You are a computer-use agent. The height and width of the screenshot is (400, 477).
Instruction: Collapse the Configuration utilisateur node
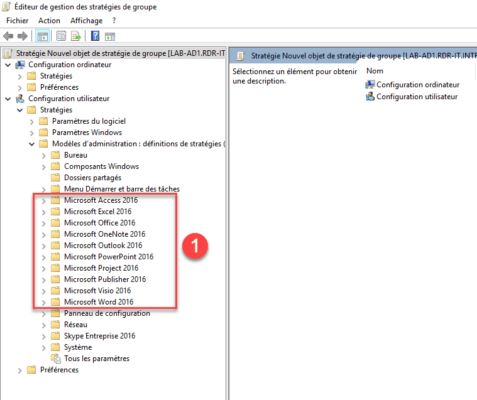[x=8, y=99]
